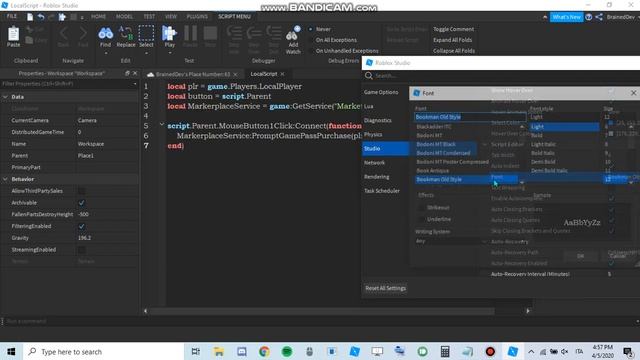The height and width of the screenshot is (360, 640).
Task: Click the plugin puzzle icon in quick access bar
Action: tap(62, 17)
